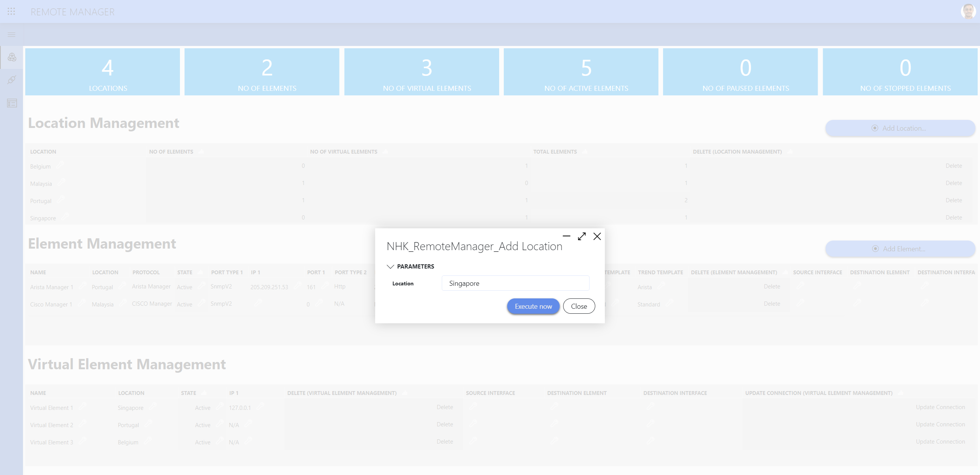Edit Virtual Element 1 name pencil
Image resolution: width=980 pixels, height=475 pixels.
[x=82, y=406]
